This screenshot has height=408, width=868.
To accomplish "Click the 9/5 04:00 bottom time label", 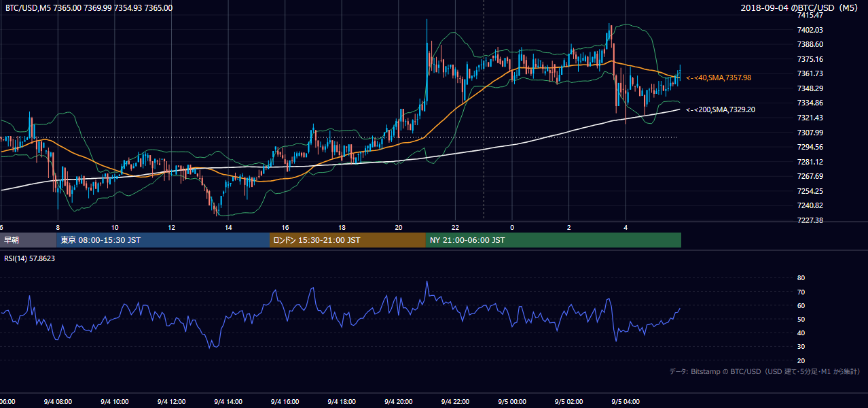I will (x=626, y=402).
